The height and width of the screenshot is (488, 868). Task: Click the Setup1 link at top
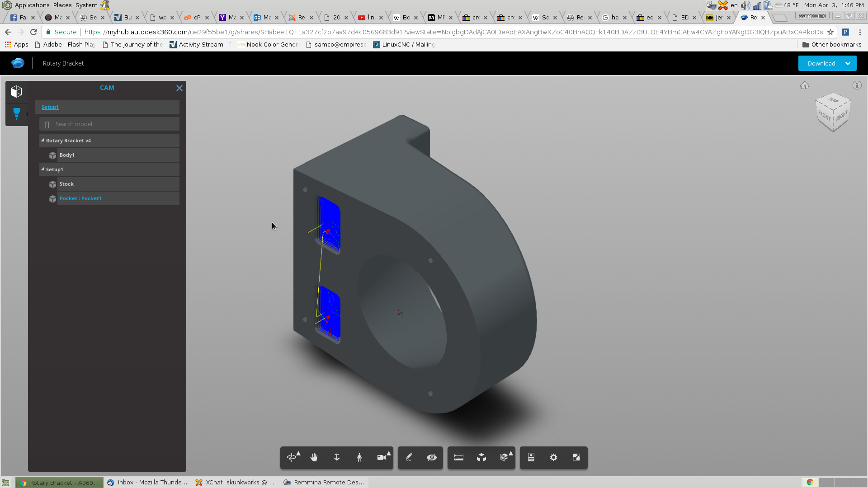[50, 107]
